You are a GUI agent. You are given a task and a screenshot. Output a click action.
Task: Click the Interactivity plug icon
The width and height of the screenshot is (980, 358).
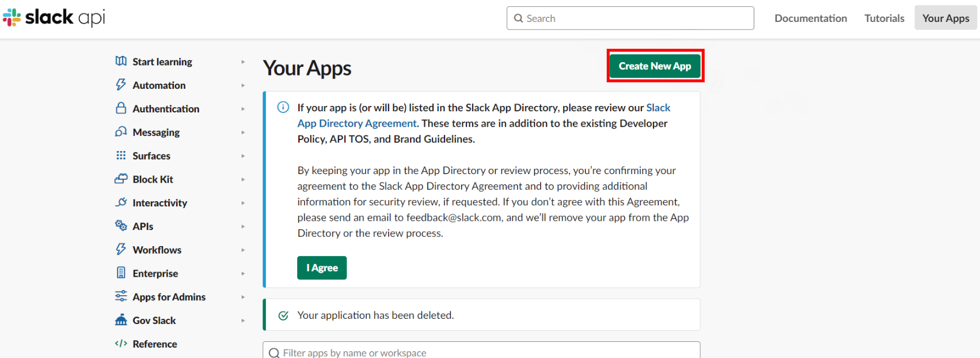point(121,202)
